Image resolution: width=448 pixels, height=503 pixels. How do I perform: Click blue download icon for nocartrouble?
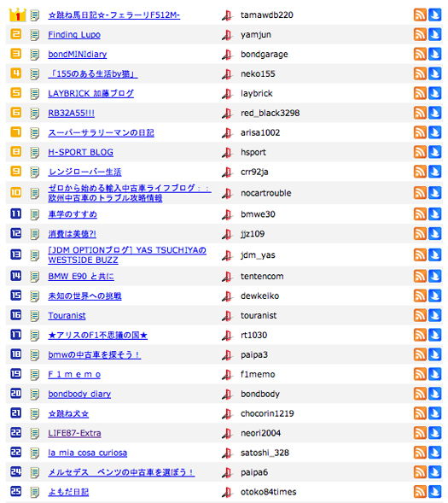tap(435, 193)
